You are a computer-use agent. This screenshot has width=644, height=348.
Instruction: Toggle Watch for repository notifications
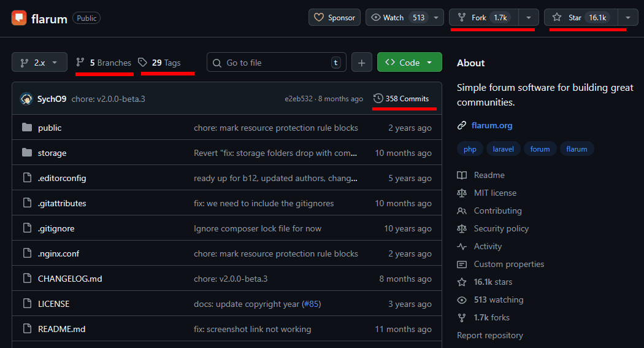point(397,18)
